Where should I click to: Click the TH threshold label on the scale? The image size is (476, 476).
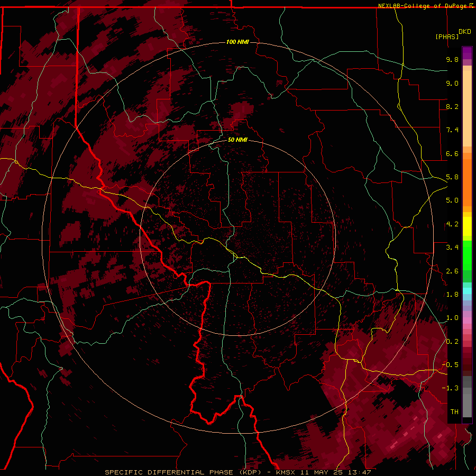pyautogui.click(x=454, y=412)
